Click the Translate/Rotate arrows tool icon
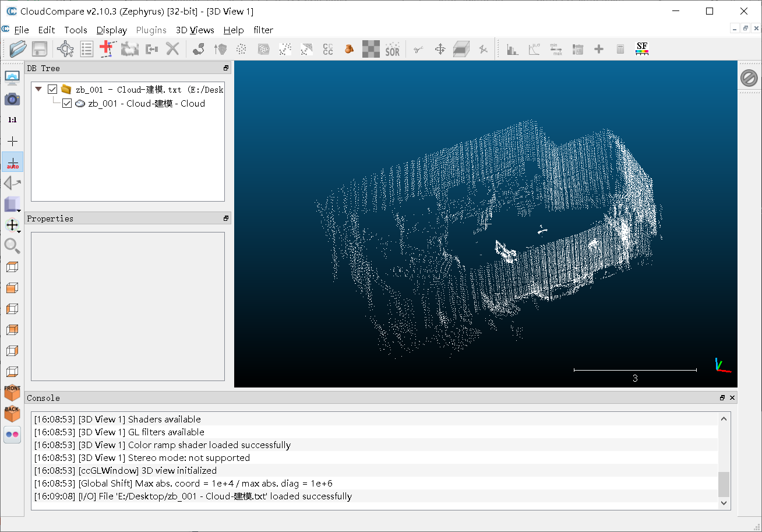 pos(440,49)
